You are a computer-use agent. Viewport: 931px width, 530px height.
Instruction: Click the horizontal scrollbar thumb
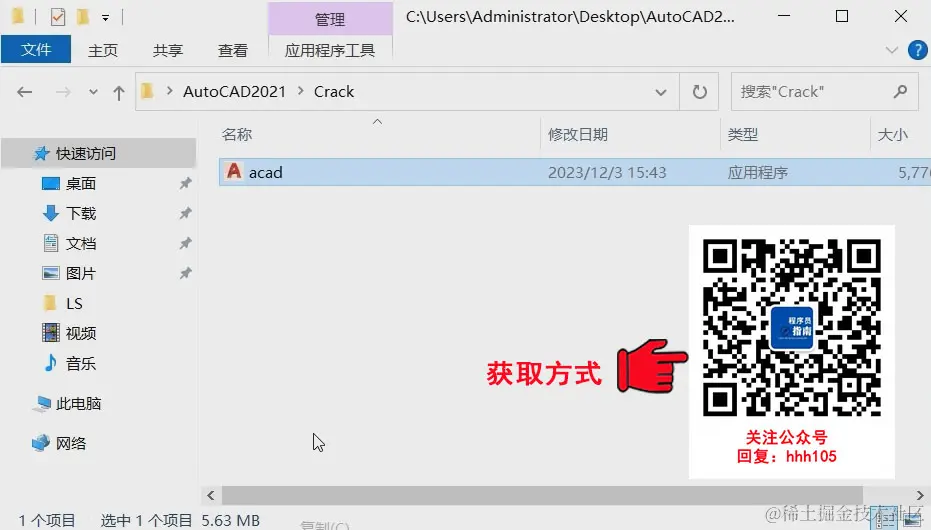[x=542, y=495]
